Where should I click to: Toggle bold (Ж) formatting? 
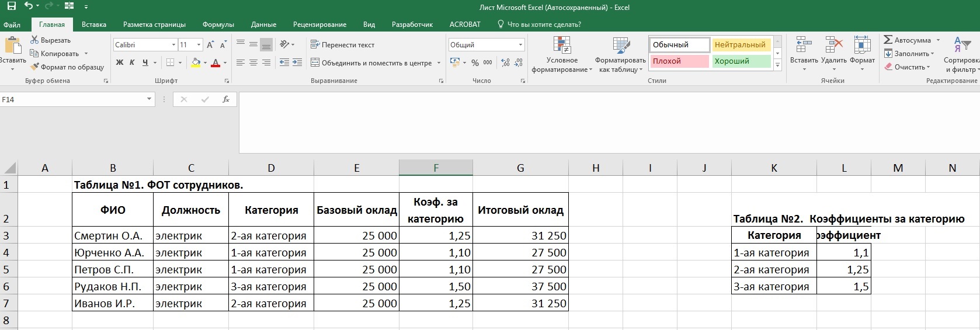[120, 62]
